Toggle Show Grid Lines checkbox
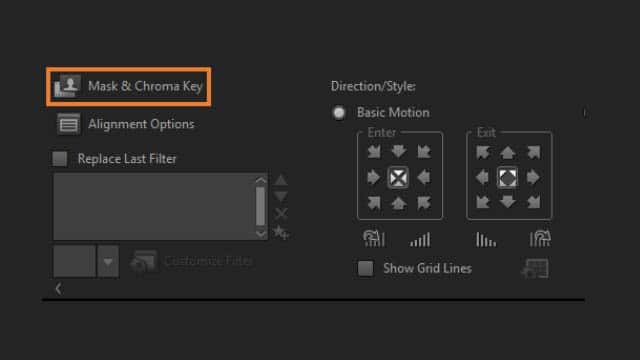The width and height of the screenshot is (640, 360). pyautogui.click(x=365, y=269)
